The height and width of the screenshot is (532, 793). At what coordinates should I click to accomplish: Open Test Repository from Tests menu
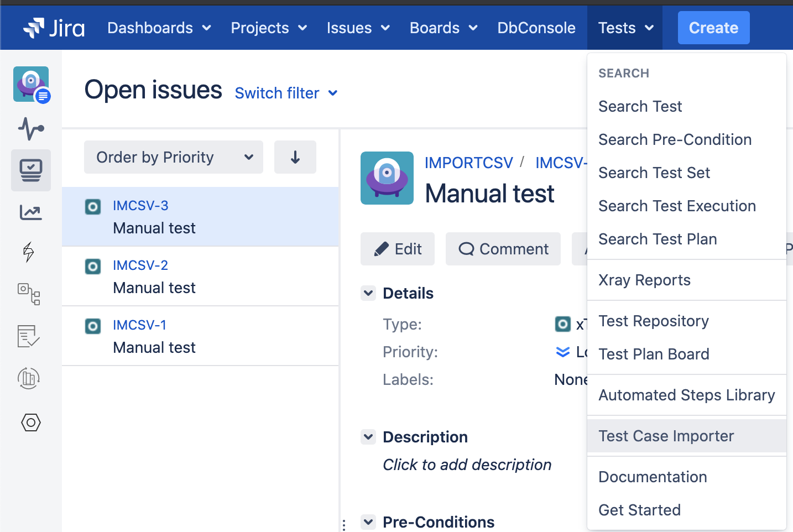687,321
